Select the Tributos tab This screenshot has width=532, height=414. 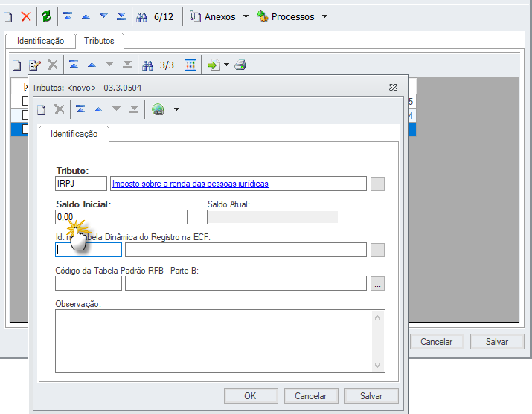(99, 41)
